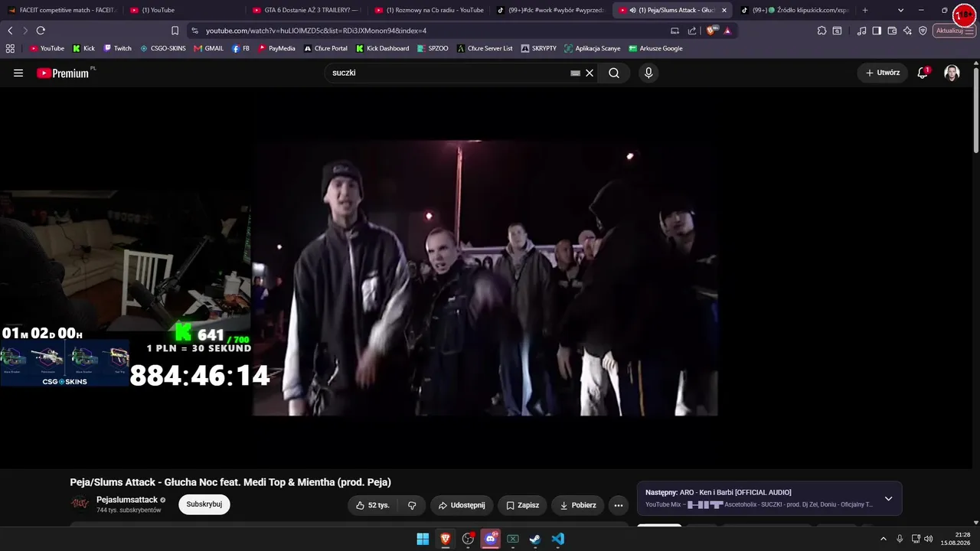The width and height of the screenshot is (980, 551).
Task: Switch to Rozmowy na Cb radiu tab
Action: pyautogui.click(x=429, y=10)
